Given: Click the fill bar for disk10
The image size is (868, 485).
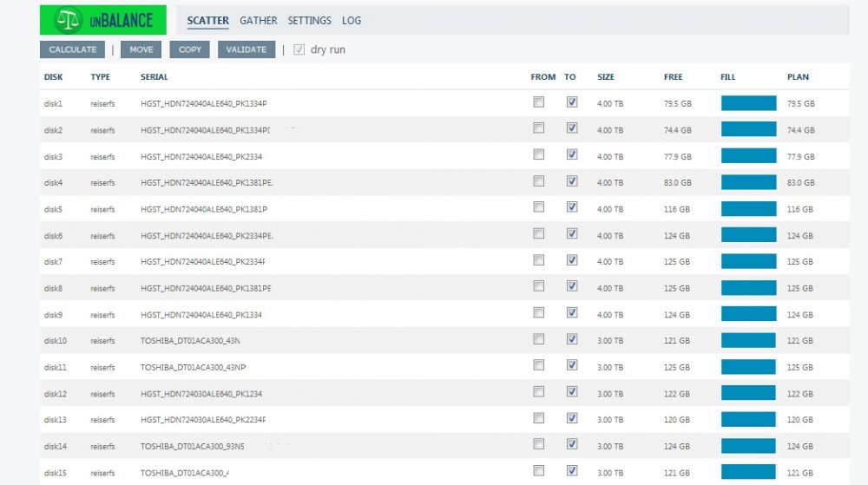Looking at the screenshot, I should tap(748, 340).
